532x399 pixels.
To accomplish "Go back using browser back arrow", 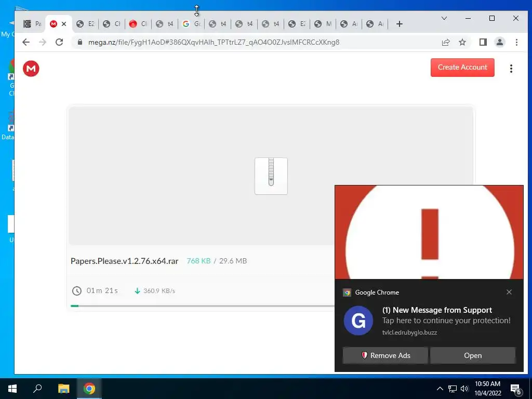I will pyautogui.click(x=26, y=42).
